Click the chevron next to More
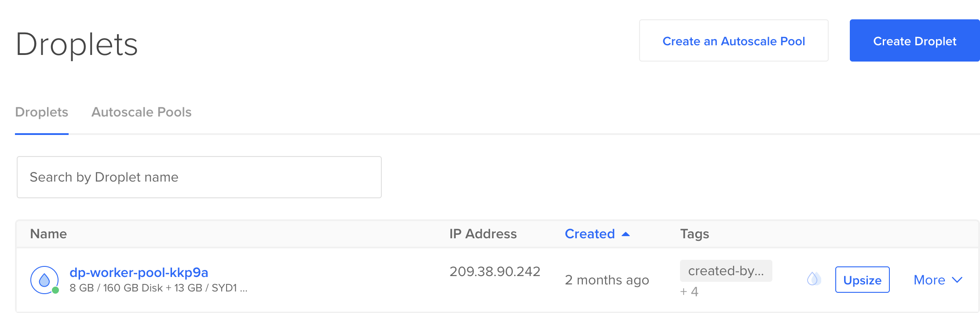The width and height of the screenshot is (980, 313). [957, 280]
